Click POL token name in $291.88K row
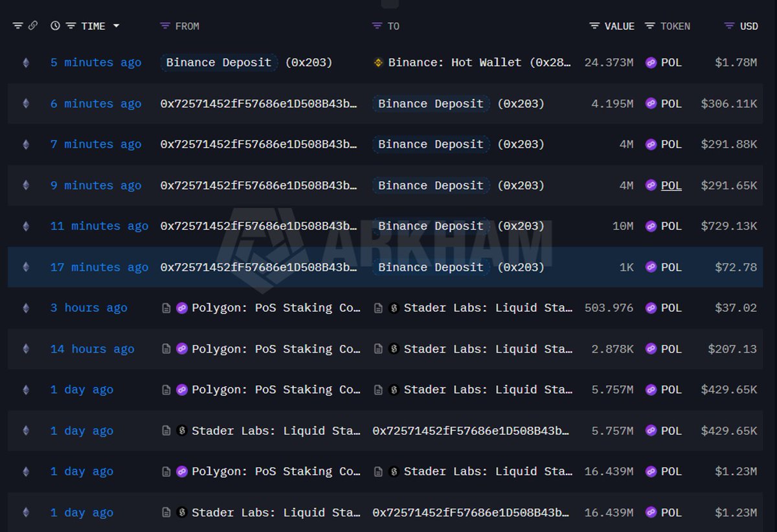 pyautogui.click(x=671, y=144)
